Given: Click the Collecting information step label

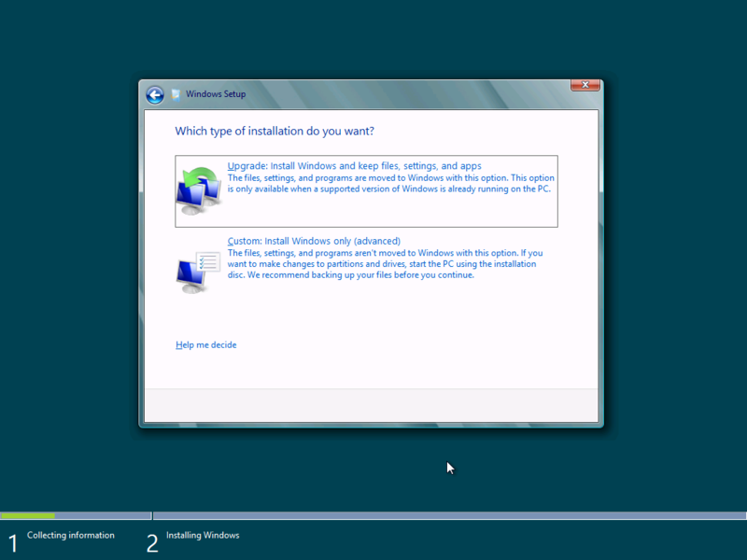Looking at the screenshot, I should [x=71, y=535].
